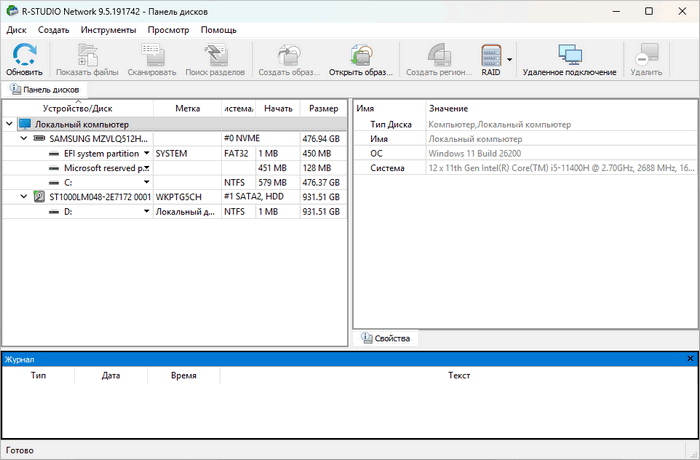Click the Поиск разделов toolbar icon

215,55
